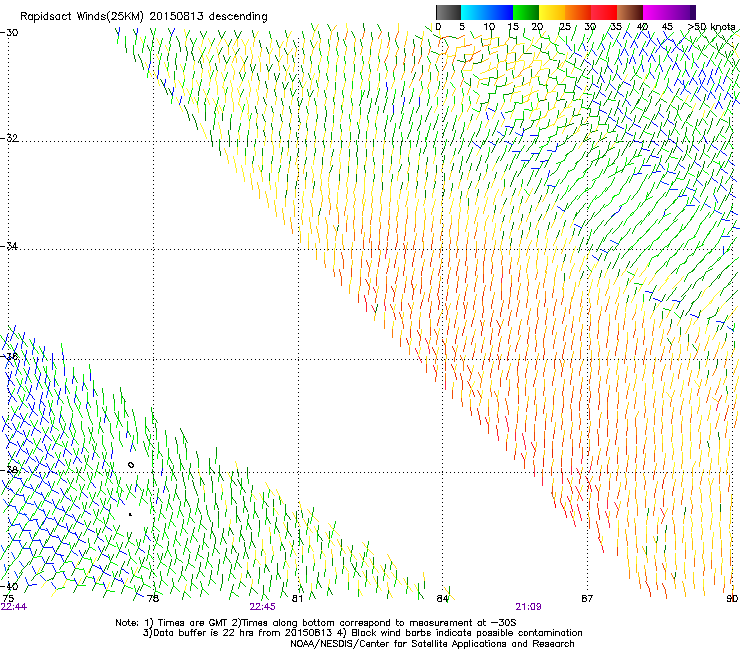740x650 pixels.
Task: Pick the yellow 20-25 knots legend segment
Action: (x=552, y=12)
